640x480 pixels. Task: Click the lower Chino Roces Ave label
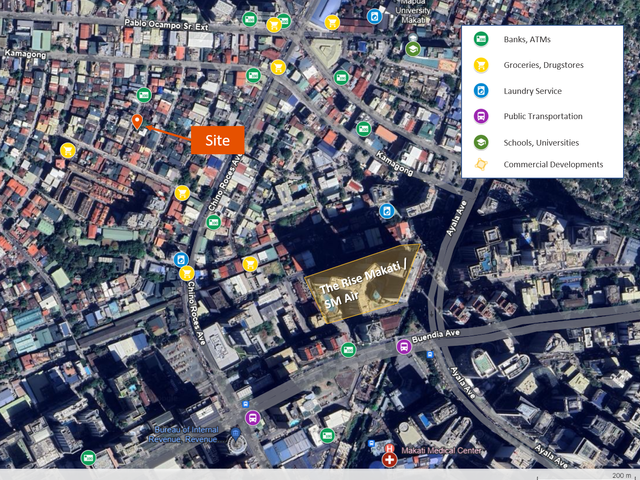click(197, 313)
